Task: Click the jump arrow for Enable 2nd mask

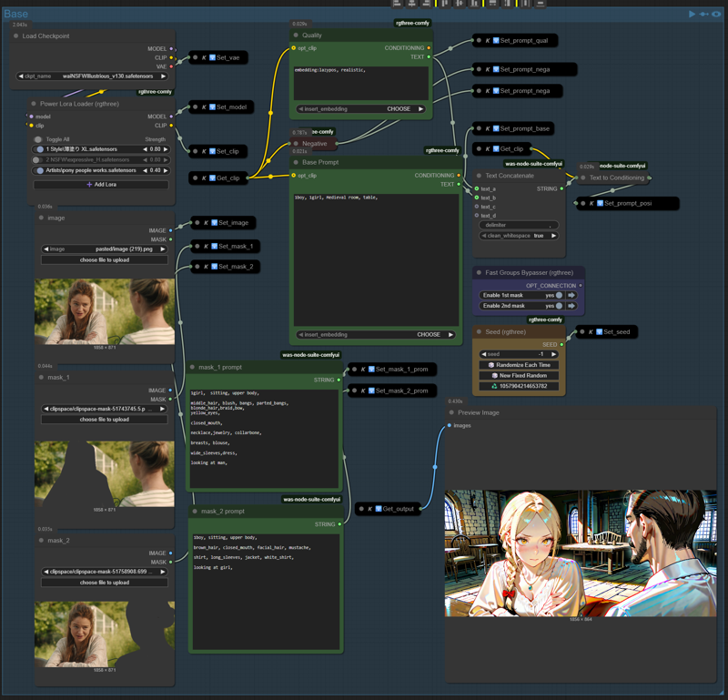Action: coord(571,306)
